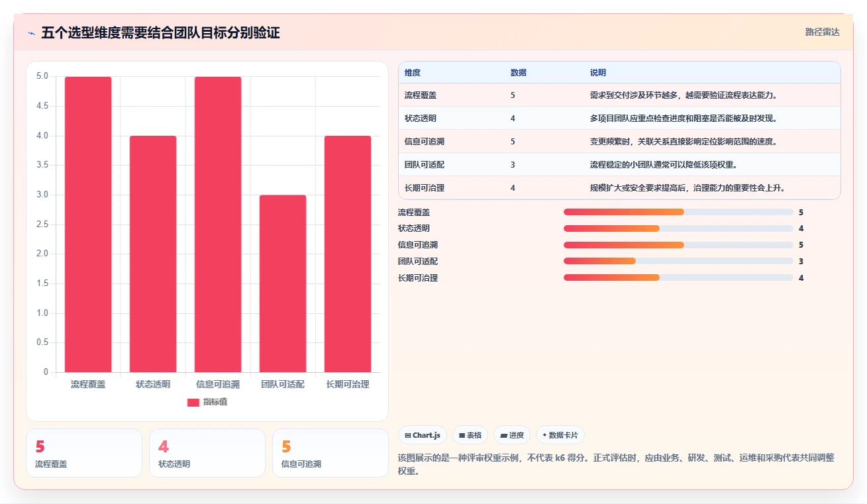This screenshot has width=867, height=504.
Task: Click the 团队可适配 x-axis label
Action: pos(283,384)
